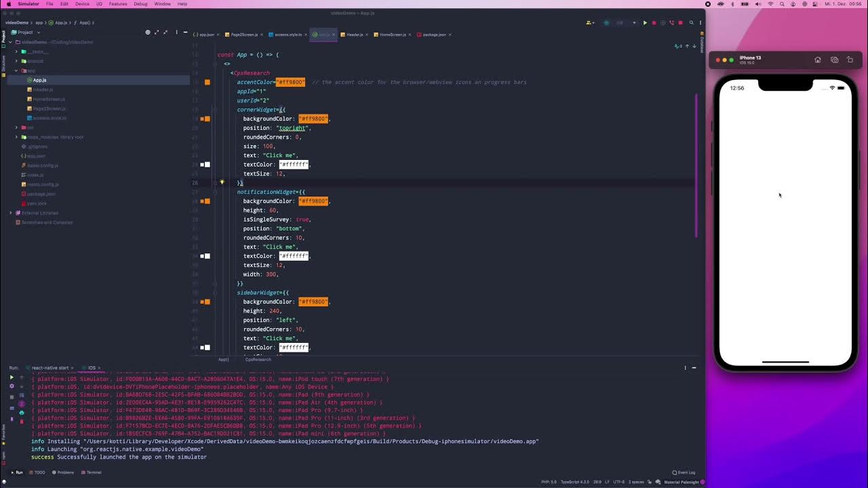Click Simulator rotate device icon
The height and width of the screenshot is (488, 868).
(x=850, y=60)
